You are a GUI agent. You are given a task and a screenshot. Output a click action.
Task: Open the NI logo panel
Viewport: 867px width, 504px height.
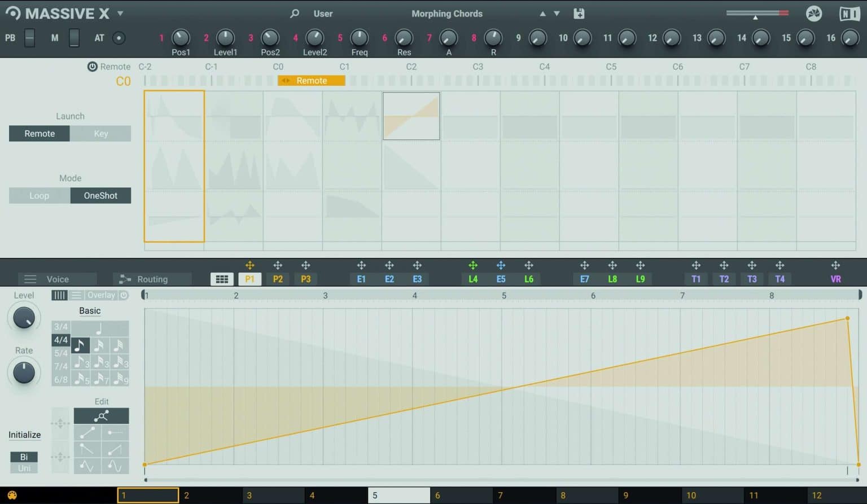849,13
